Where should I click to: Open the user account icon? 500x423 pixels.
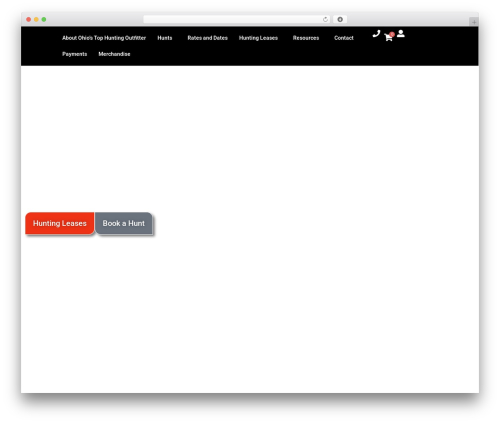pos(401,33)
